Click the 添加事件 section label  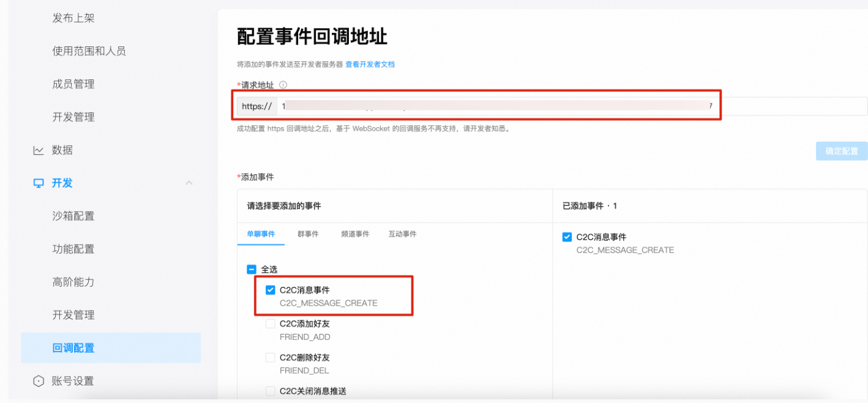pyautogui.click(x=257, y=177)
